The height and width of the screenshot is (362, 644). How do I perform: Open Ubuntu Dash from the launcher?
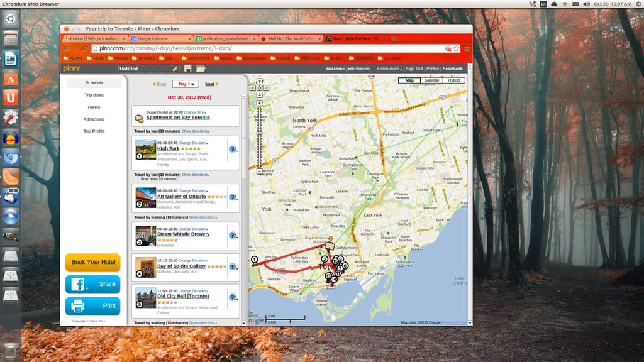tap(11, 19)
